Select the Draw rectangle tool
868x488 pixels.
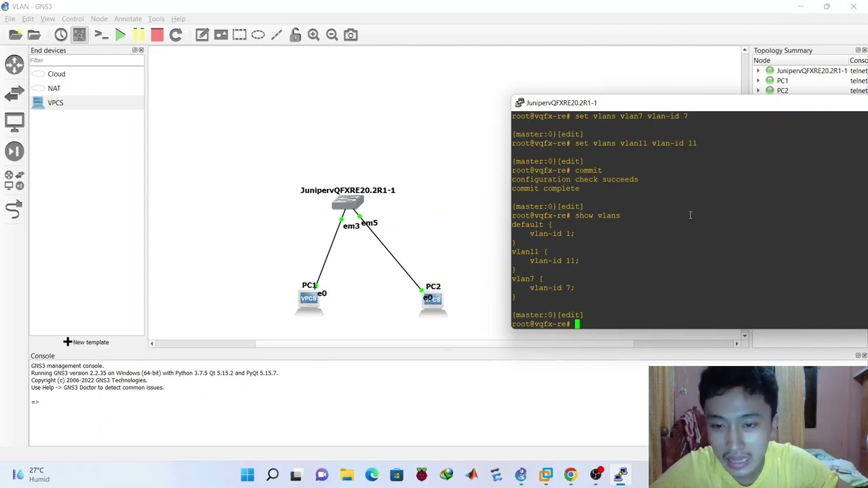(239, 35)
